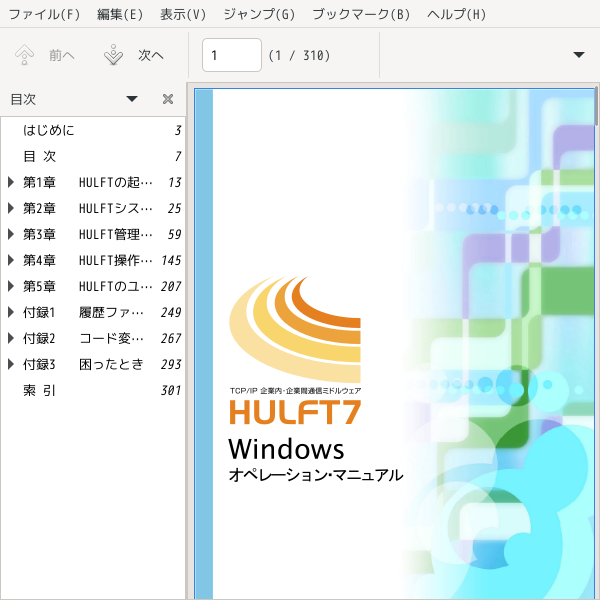The image size is (600, 600).
Task: Click the 第4章 HULFT操作… row text
Action: click(x=88, y=260)
